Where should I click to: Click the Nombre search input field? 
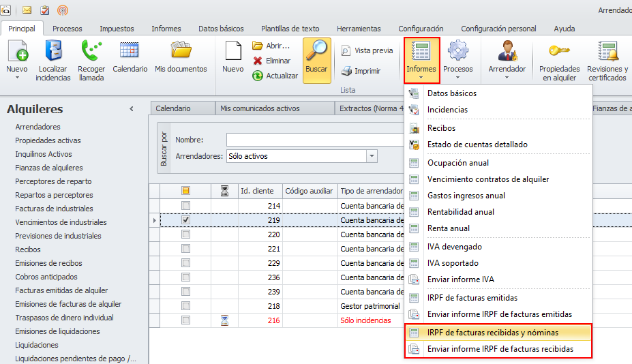(x=314, y=140)
